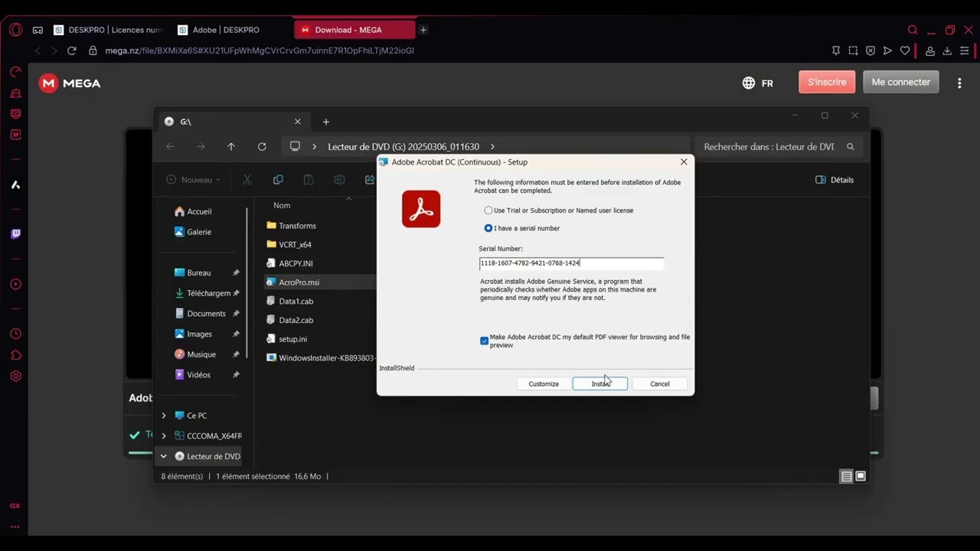Click the Paste icon in Explorer toolbar
Screen dimensions: 980x551
[x=309, y=180]
